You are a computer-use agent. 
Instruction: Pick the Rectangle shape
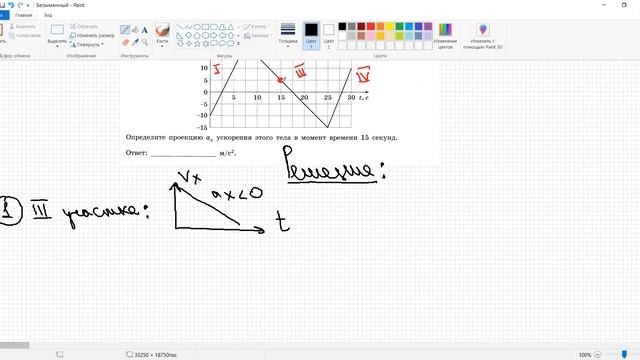pyautogui.click(x=205, y=27)
